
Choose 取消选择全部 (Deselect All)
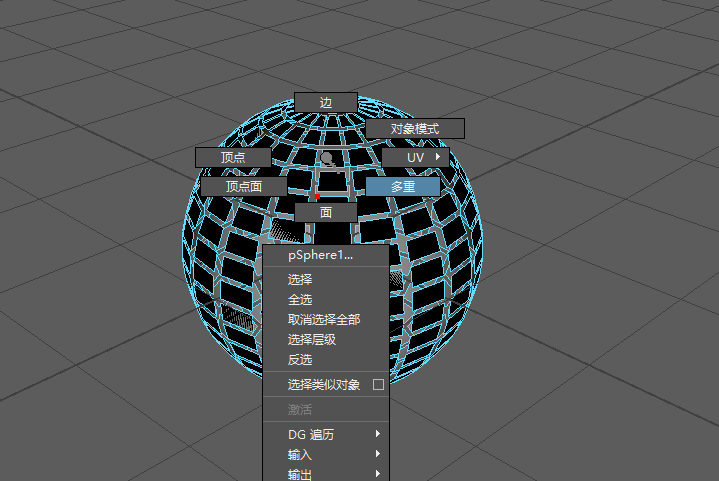point(326,320)
